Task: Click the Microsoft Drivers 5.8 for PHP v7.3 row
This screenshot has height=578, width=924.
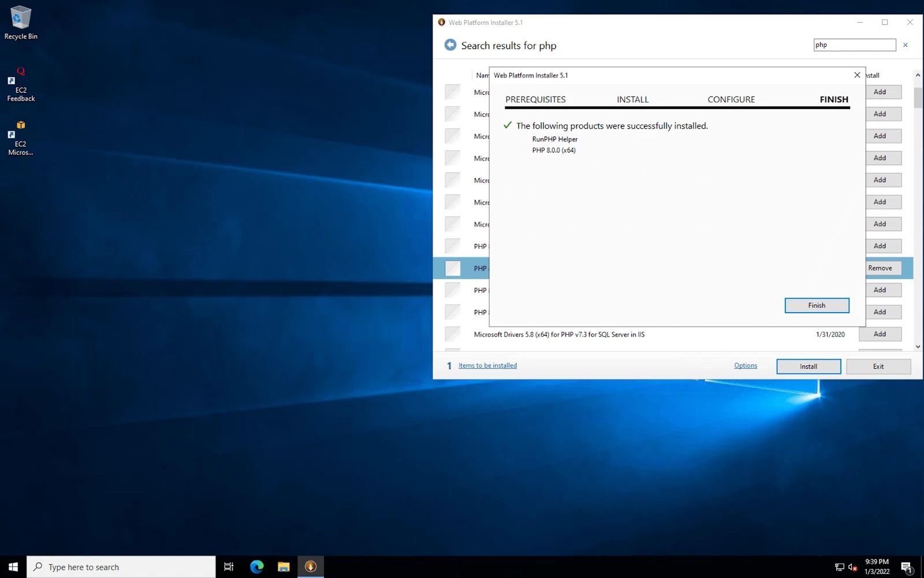Action: pyautogui.click(x=673, y=335)
